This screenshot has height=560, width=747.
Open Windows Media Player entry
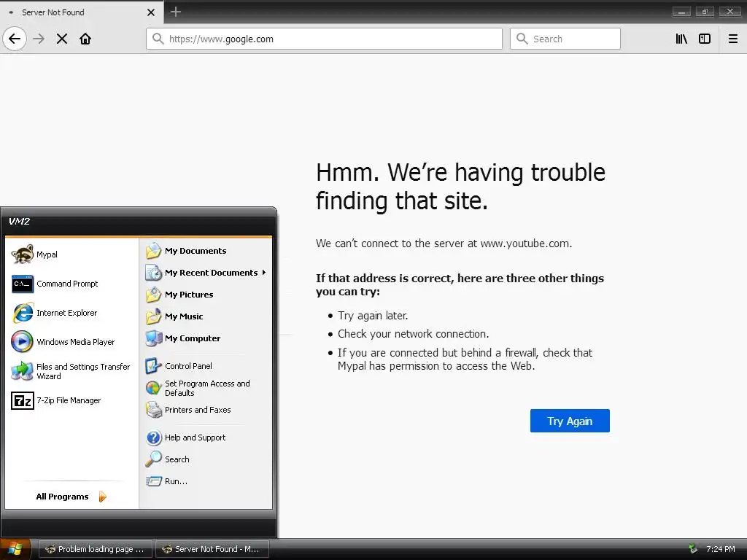(x=71, y=342)
